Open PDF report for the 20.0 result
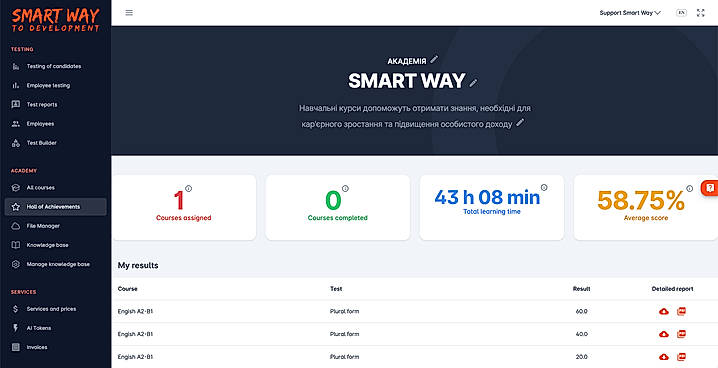This screenshot has width=718, height=368. point(681,357)
